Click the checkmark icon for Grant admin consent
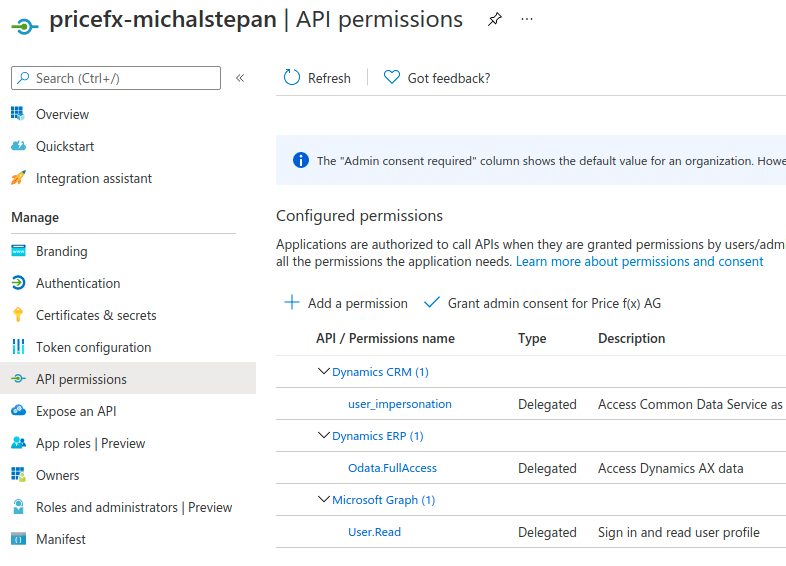Image resolution: width=786 pixels, height=566 pixels. (432, 302)
